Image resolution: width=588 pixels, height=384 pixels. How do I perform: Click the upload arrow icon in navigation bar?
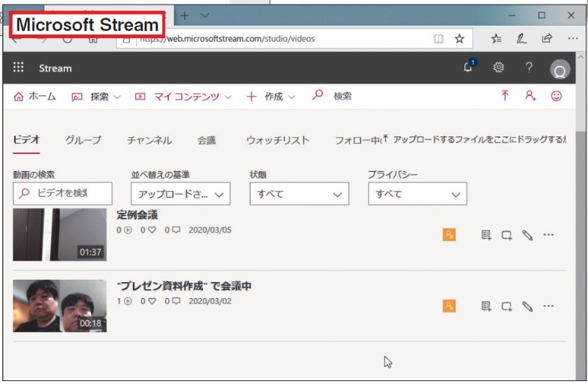pyautogui.click(x=505, y=96)
